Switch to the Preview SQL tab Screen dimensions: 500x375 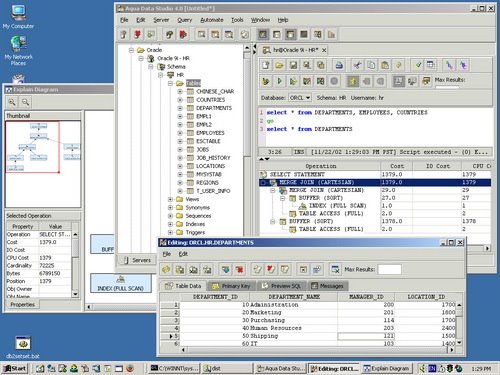[281, 286]
